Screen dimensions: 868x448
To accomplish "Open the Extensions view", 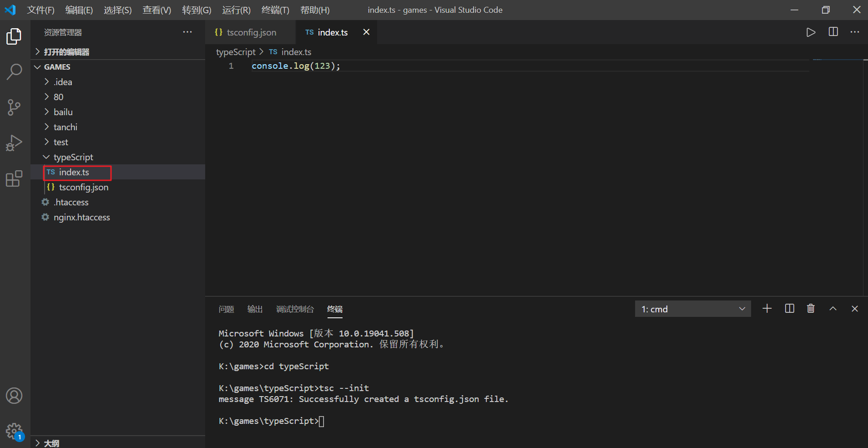I will [14, 178].
